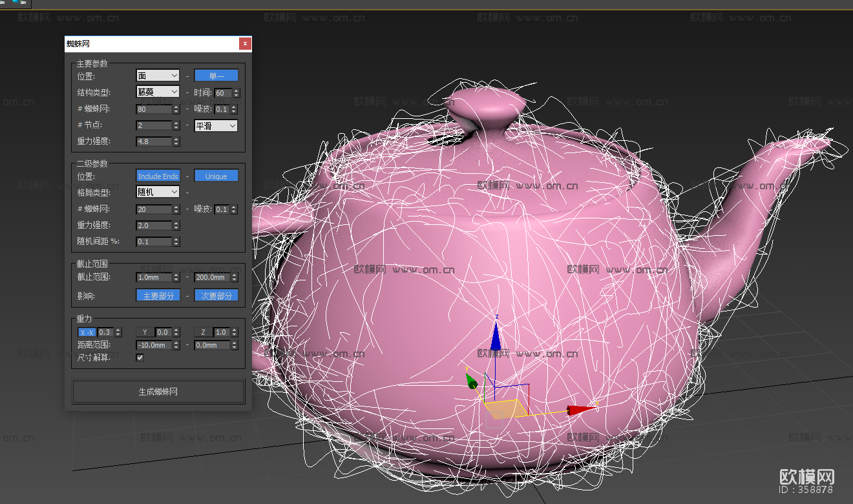
Task: Close the 蜘蛛网 dialog with red X
Action: [245, 44]
